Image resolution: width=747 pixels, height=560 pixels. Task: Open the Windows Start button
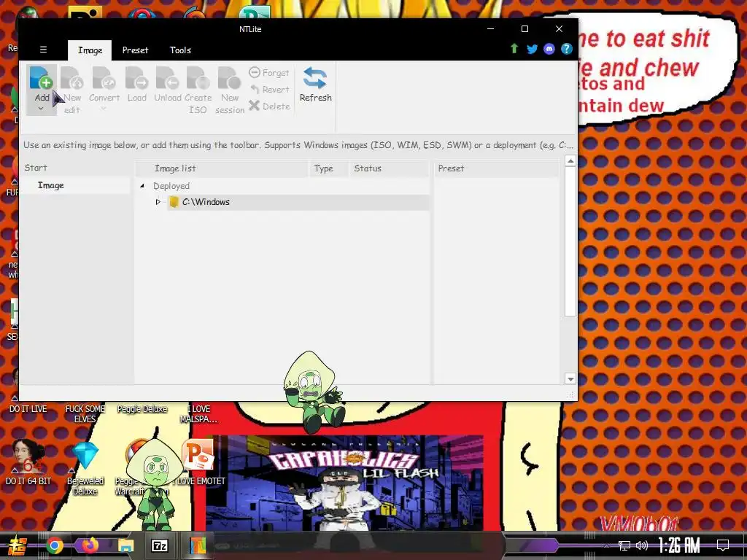click(16, 545)
